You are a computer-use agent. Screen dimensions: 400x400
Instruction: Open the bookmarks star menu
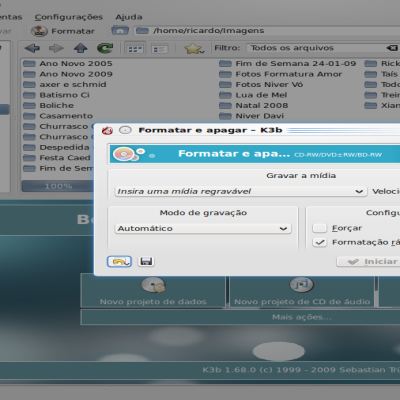point(194,49)
